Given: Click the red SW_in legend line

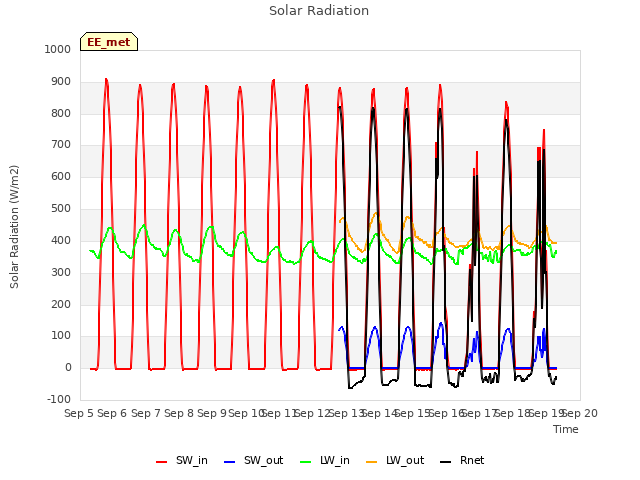Looking at the screenshot, I should pos(162,462).
